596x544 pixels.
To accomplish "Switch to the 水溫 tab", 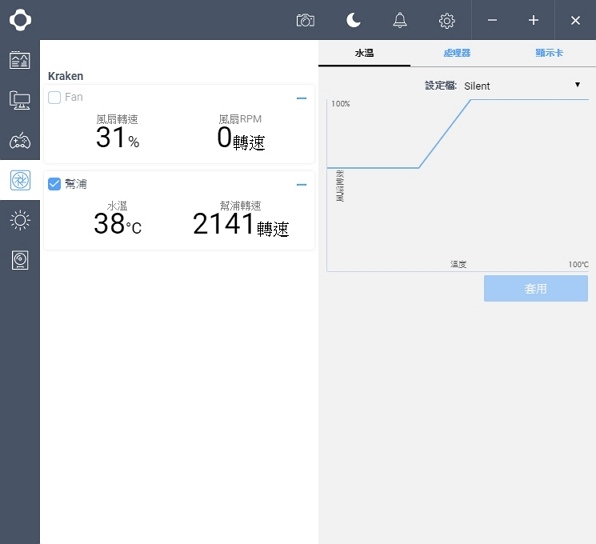I will (364, 53).
